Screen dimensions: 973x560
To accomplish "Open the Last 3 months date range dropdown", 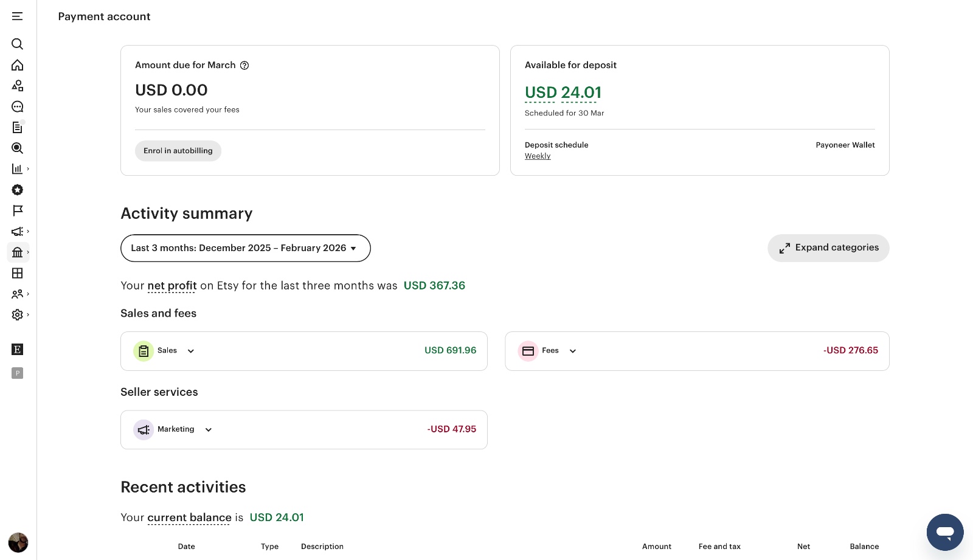I will pos(245,248).
